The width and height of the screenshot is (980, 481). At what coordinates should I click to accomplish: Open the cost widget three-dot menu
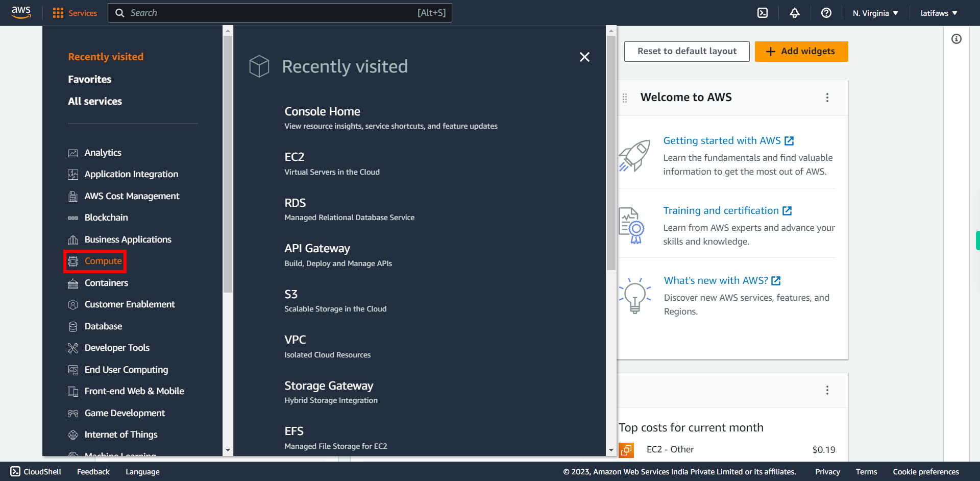click(827, 390)
